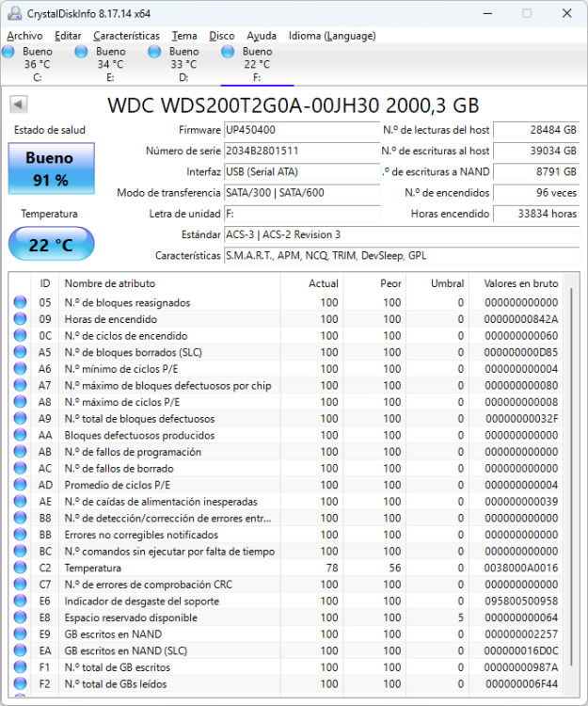Click the Estándar field ACS-3 | ACS-2 Revision 3
This screenshot has height=706, width=588.
pos(402,234)
